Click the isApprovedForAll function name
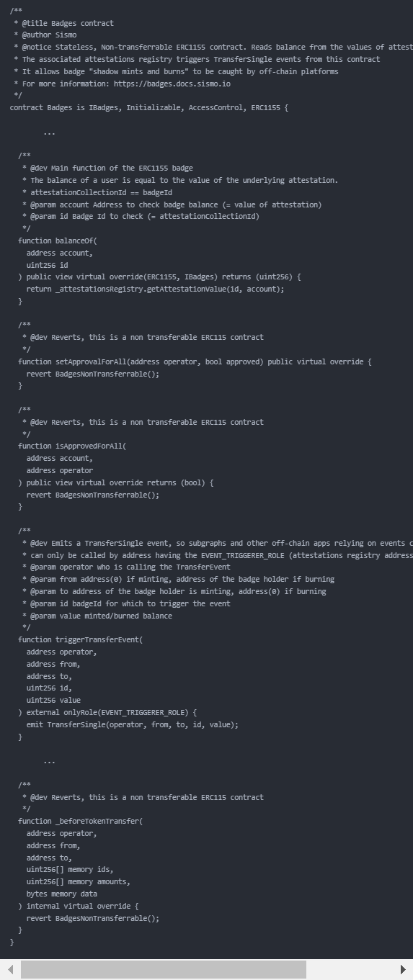This screenshot has height=980, width=413. click(x=89, y=446)
